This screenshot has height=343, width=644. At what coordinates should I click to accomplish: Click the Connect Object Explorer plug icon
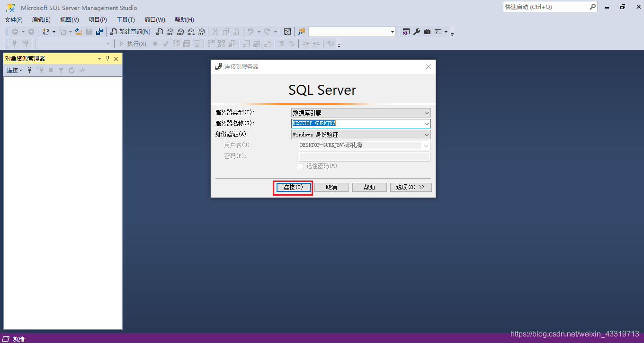click(30, 70)
